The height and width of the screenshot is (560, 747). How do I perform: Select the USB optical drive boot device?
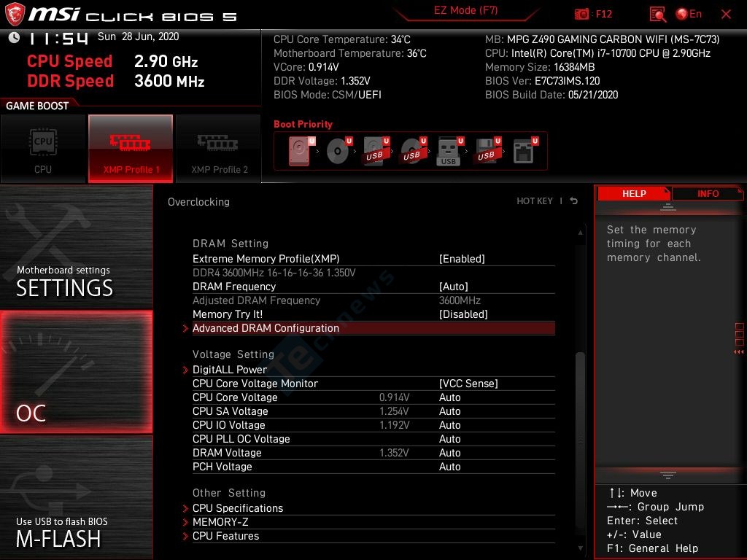(414, 151)
